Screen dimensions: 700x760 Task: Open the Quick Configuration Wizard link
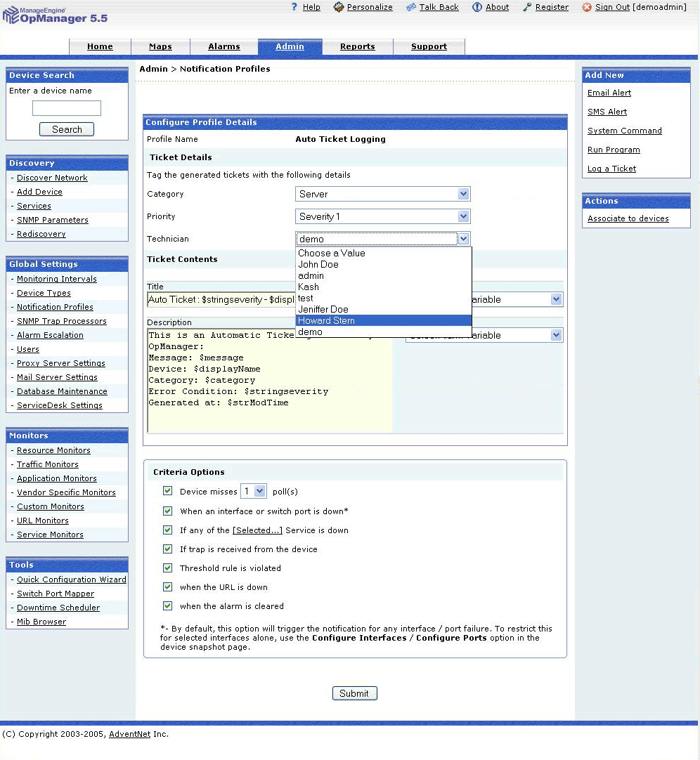pyautogui.click(x=71, y=579)
